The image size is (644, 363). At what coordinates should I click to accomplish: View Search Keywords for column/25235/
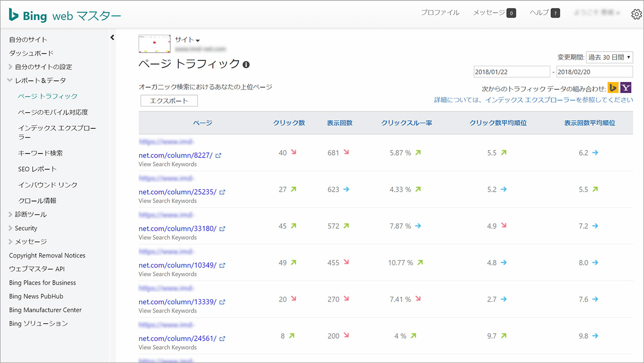pos(167,201)
